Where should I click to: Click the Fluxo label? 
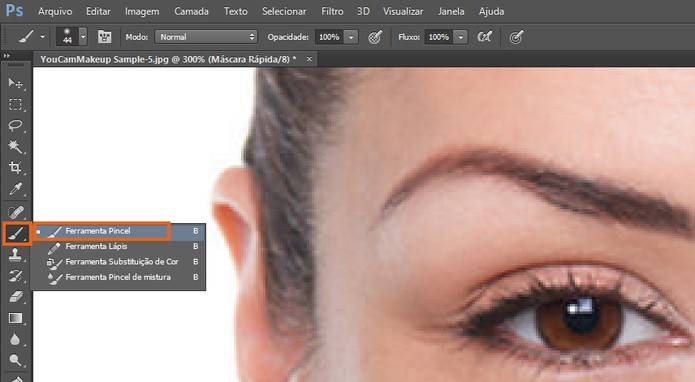tap(409, 37)
